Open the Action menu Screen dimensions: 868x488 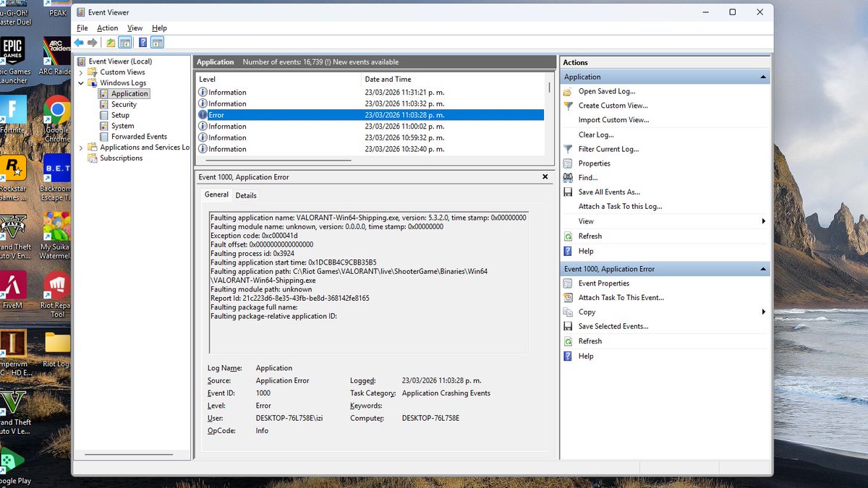(x=108, y=28)
